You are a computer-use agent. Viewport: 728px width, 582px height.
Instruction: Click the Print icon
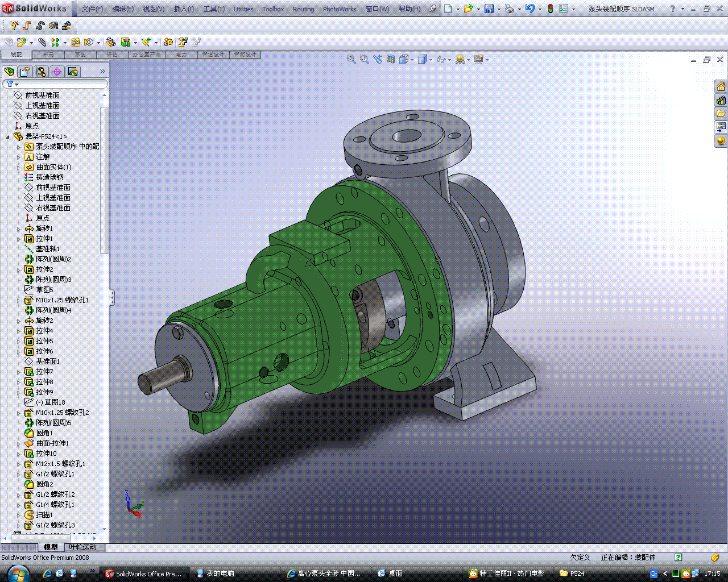(x=509, y=9)
